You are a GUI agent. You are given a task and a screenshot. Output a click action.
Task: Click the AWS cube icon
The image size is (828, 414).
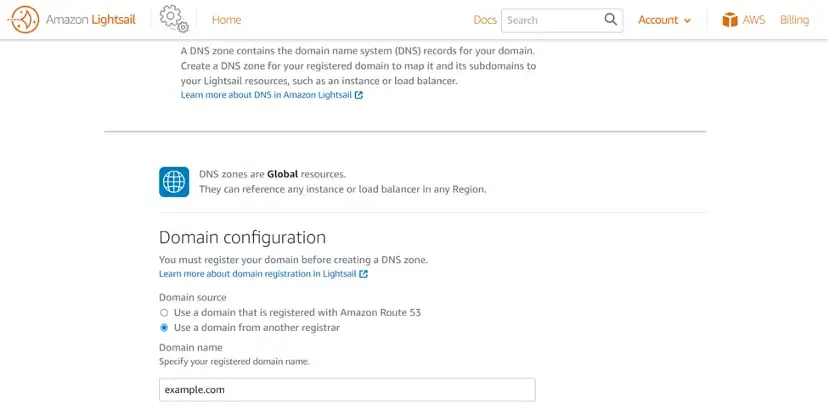click(x=730, y=20)
